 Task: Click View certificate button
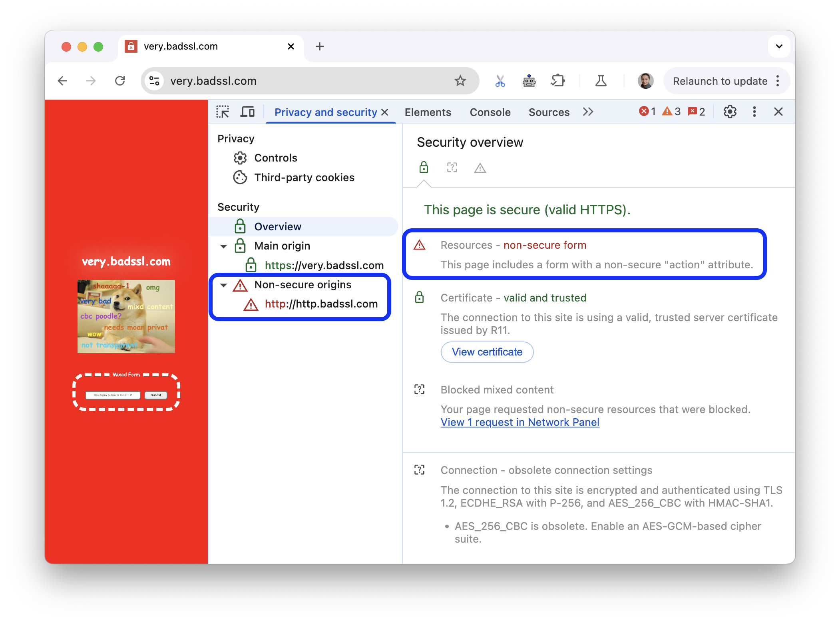point(486,351)
